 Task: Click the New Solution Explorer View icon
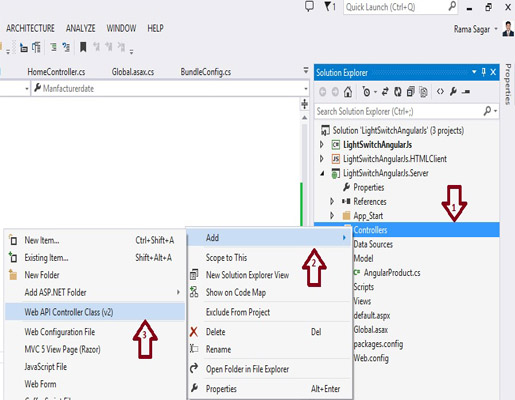(194, 275)
